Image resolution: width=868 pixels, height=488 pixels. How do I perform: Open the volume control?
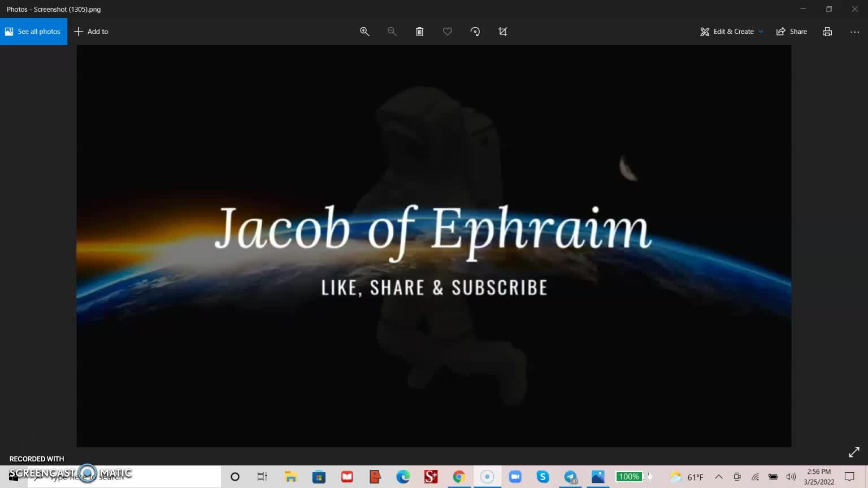pos(791,477)
